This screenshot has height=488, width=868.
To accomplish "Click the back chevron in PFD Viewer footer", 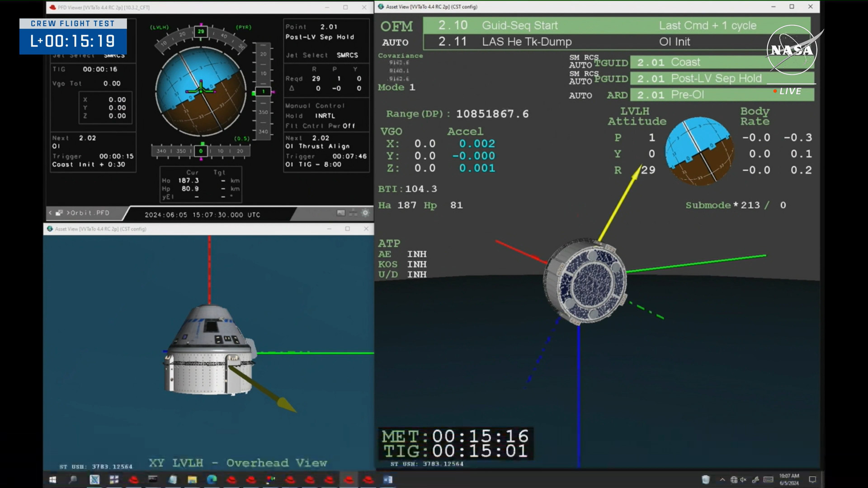I will coord(51,213).
